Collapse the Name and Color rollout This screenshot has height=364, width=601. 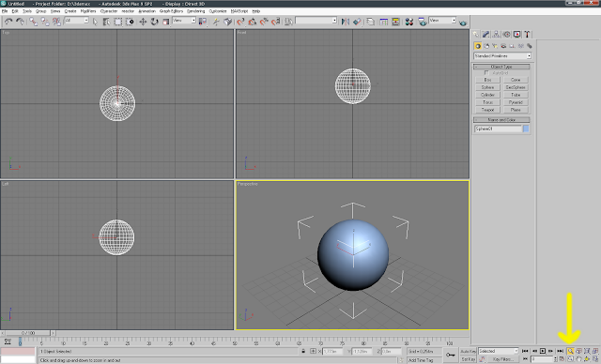click(x=501, y=120)
